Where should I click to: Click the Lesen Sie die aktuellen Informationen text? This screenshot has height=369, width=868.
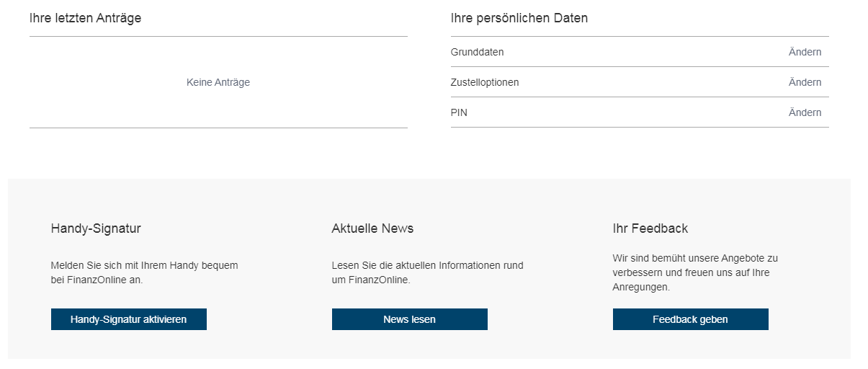point(428,272)
